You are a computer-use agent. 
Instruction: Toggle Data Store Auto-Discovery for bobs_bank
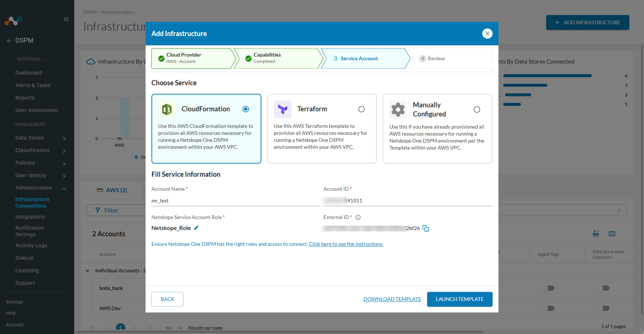pos(603,288)
